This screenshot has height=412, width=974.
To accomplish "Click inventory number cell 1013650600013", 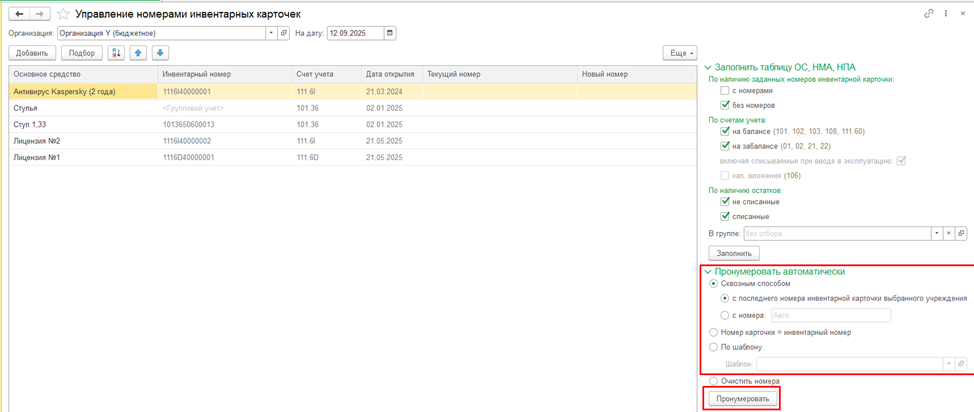I will 225,124.
